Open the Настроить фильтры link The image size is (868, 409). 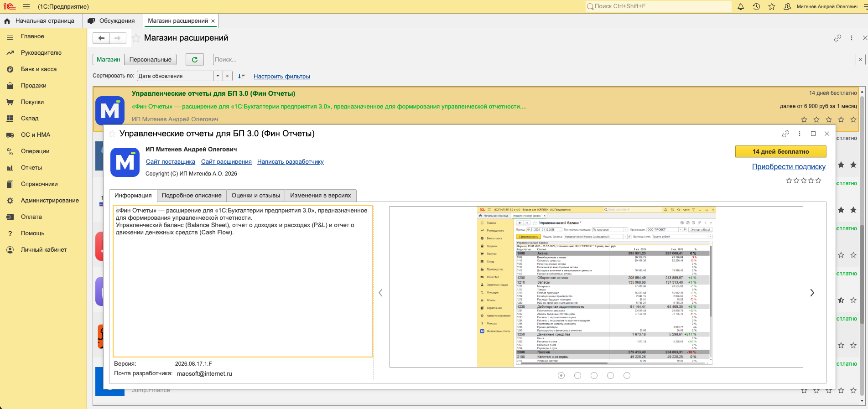(282, 77)
